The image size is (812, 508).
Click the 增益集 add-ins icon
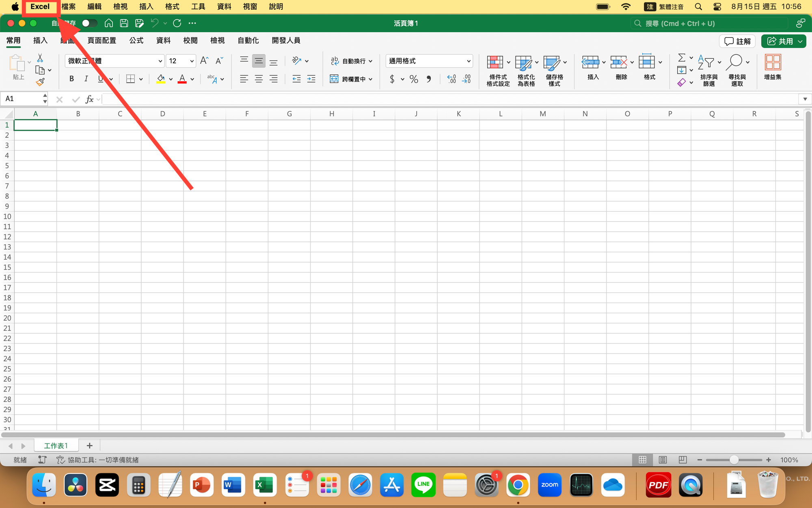click(x=772, y=63)
